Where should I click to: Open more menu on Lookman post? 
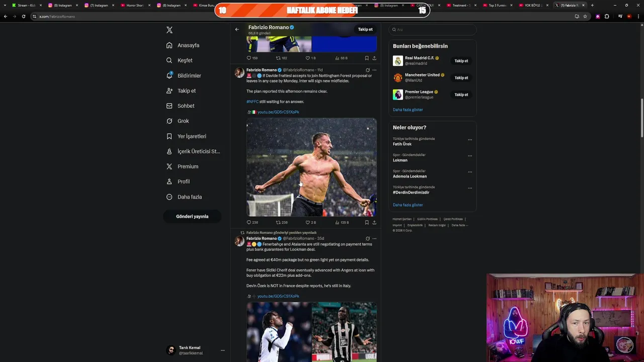pos(374,238)
